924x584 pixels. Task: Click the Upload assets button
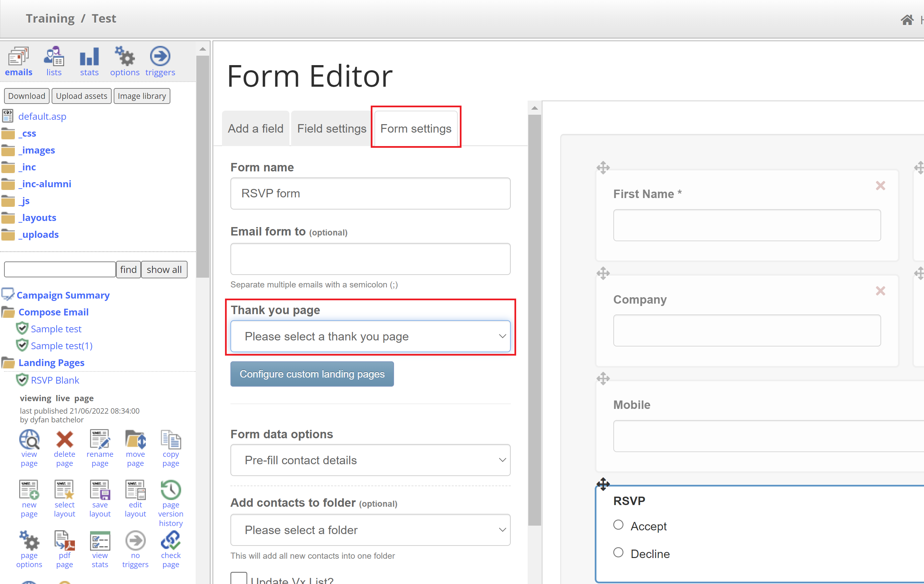coord(82,96)
